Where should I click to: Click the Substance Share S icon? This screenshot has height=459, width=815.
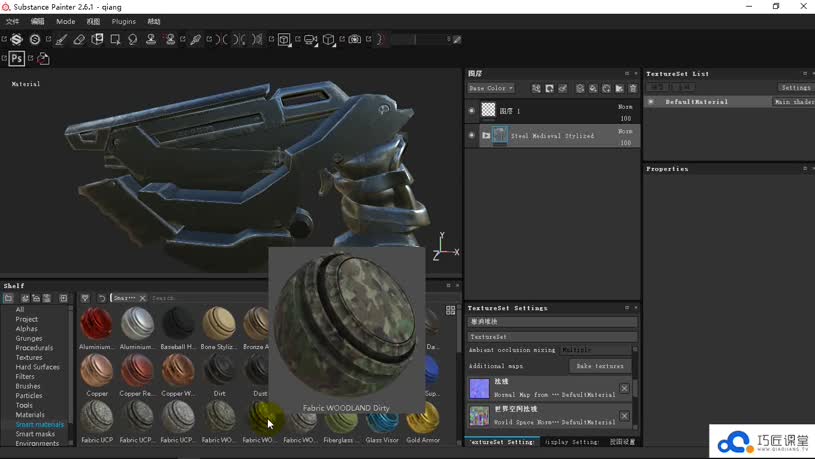[x=35, y=40]
